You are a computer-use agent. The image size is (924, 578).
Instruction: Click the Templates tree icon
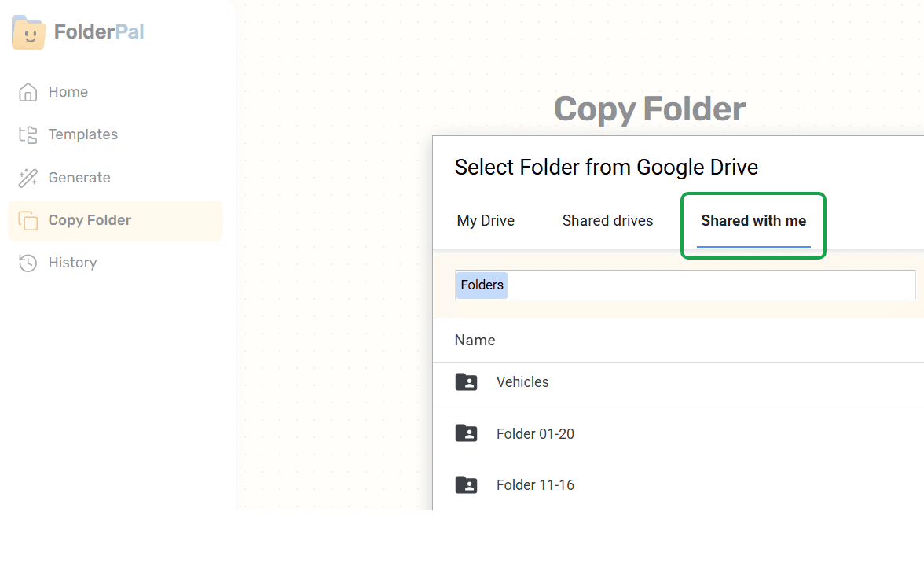(27, 134)
